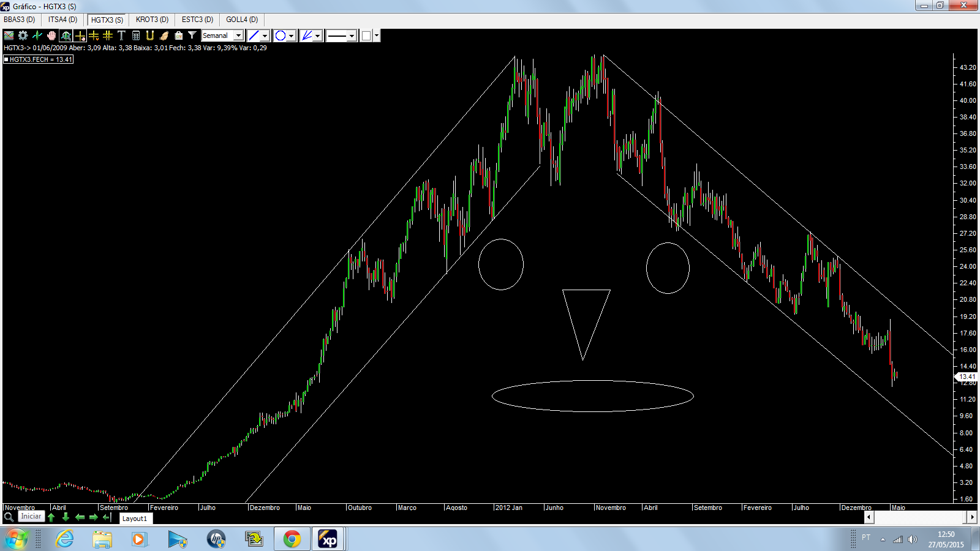
Task: Open Windows Explorer folder in taskbar
Action: [102, 539]
